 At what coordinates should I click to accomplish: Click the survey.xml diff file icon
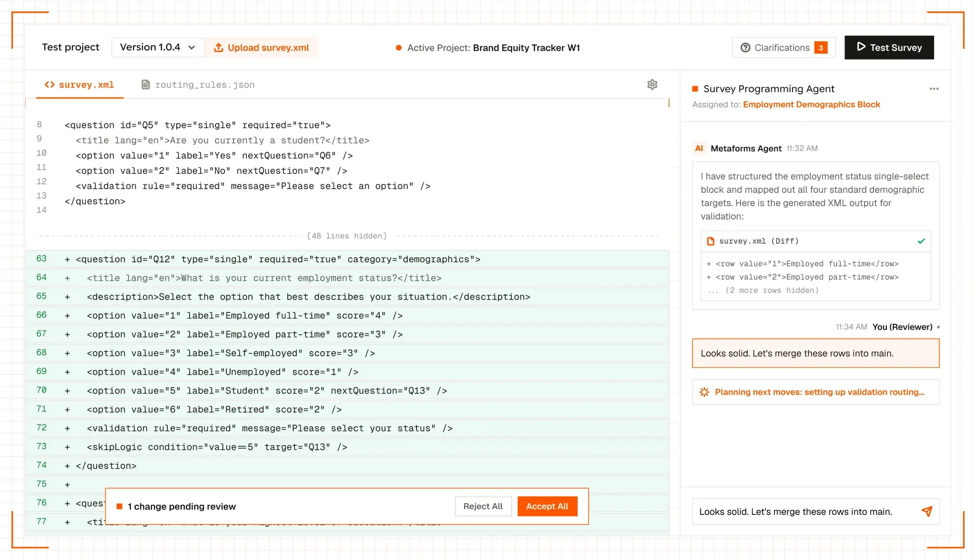(x=711, y=241)
